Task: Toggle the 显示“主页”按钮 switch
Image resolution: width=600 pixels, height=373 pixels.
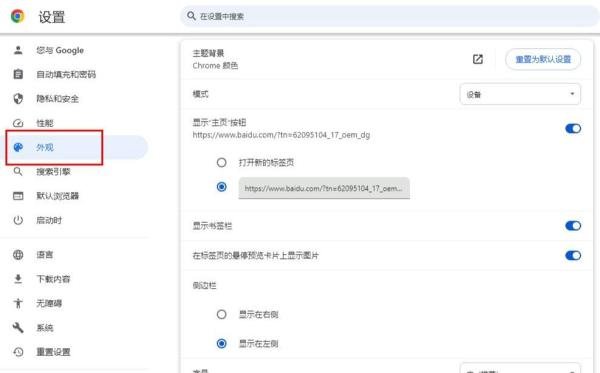Action: [573, 129]
